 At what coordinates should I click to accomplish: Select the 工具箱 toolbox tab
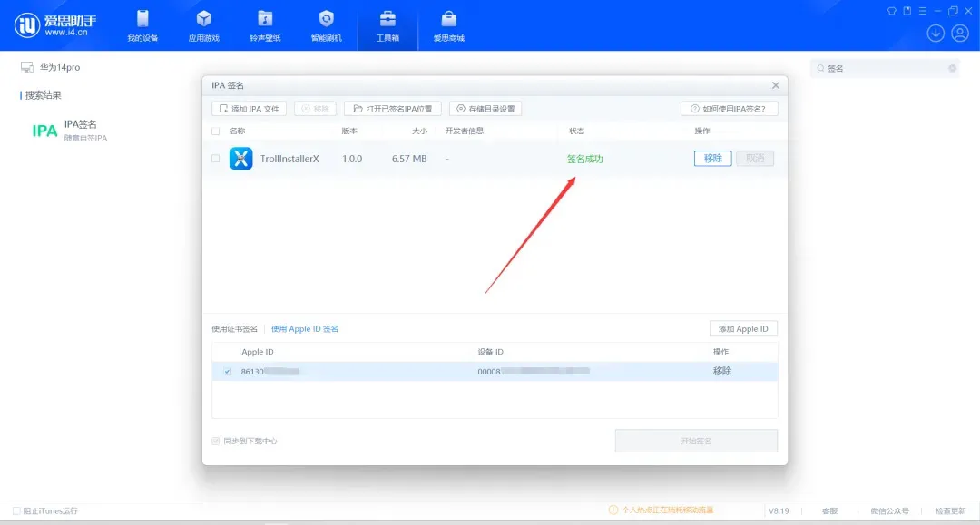click(387, 25)
